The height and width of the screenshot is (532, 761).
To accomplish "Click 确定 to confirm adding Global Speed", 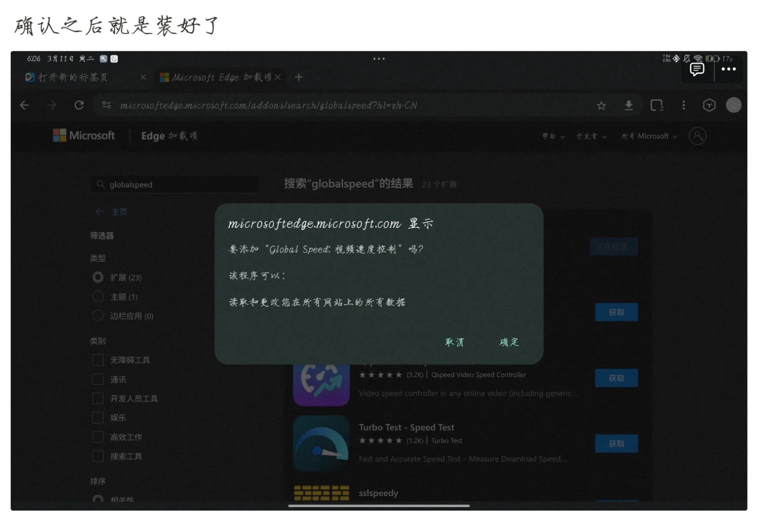I will point(509,342).
